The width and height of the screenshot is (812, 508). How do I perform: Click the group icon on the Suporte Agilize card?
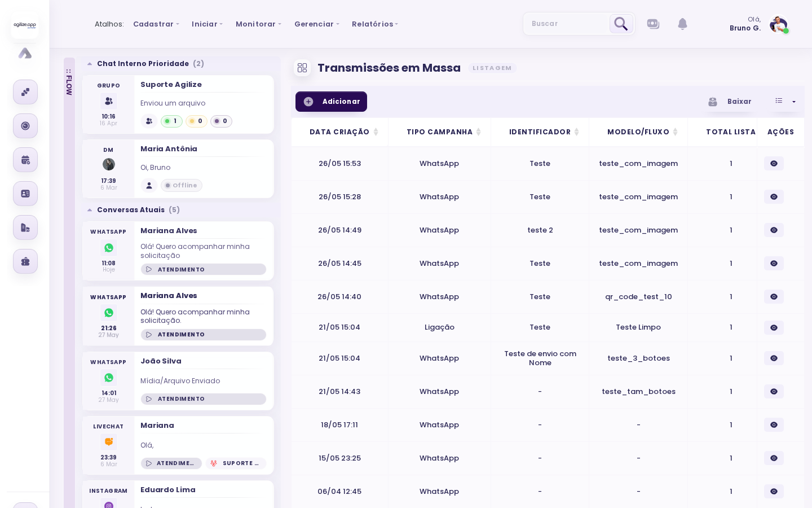coord(109,101)
